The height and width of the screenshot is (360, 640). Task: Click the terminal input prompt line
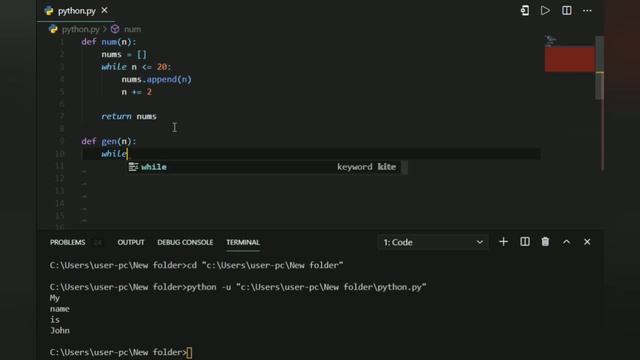(121, 352)
